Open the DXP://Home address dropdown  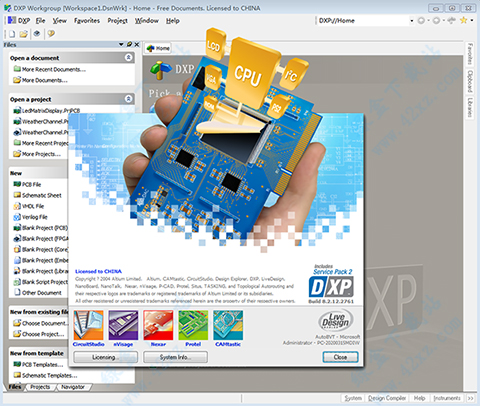412,21
